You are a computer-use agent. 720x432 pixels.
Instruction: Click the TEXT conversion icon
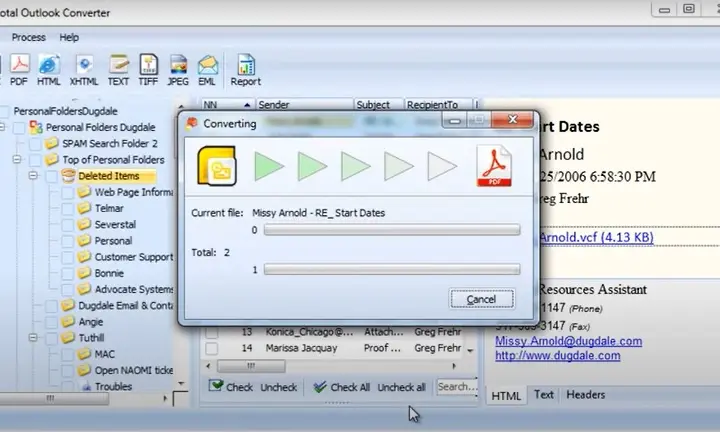tap(118, 68)
